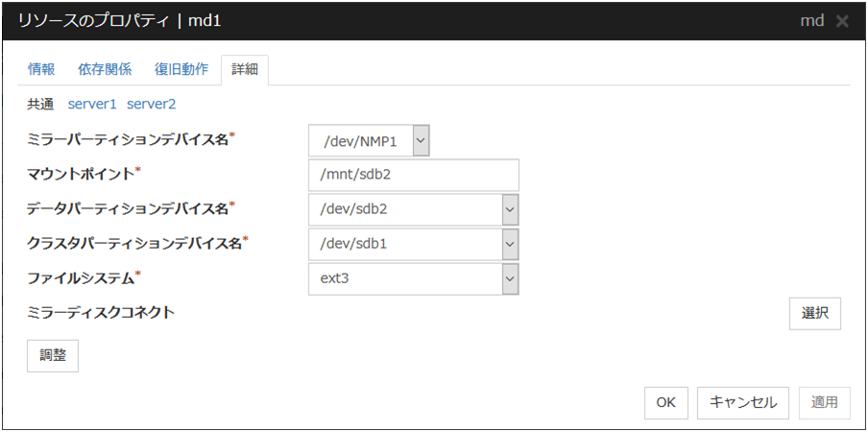This screenshot has height=432, width=868.
Task: Open server2 settings link
Action: pyautogui.click(x=151, y=104)
